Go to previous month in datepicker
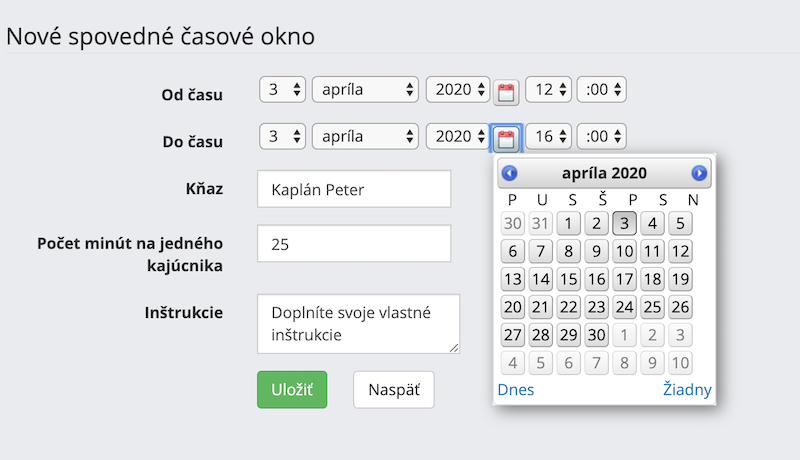800x460 pixels. tap(509, 173)
